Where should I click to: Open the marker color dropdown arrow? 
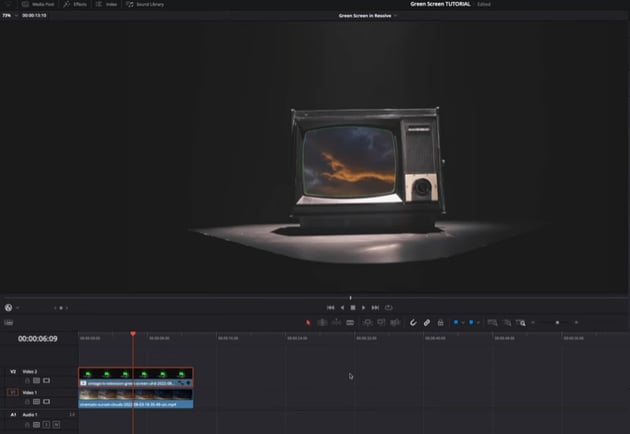pos(478,322)
